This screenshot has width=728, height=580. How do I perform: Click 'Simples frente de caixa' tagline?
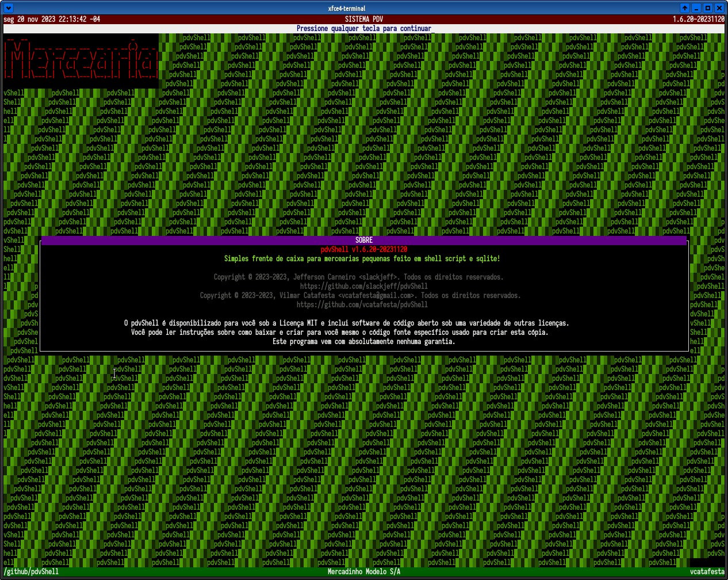(362, 258)
